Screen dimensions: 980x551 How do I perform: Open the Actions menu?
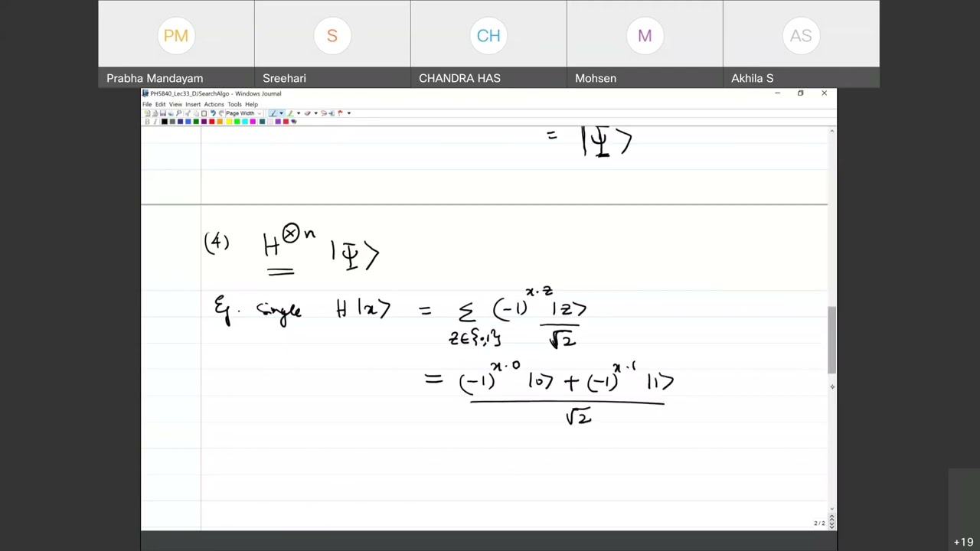point(214,104)
